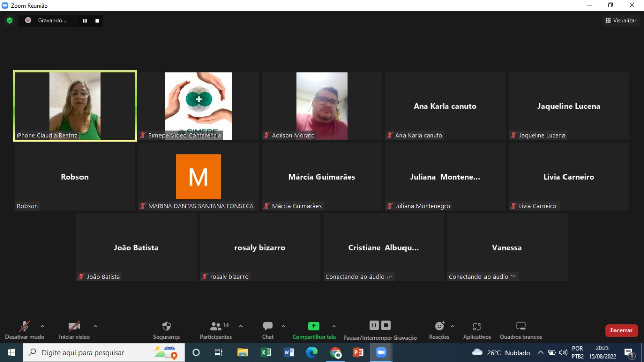Open the Segurança shield menu
This screenshot has width=644, height=362.
coord(166,330)
